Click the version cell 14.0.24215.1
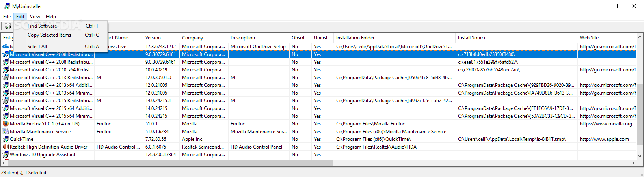 [158, 101]
